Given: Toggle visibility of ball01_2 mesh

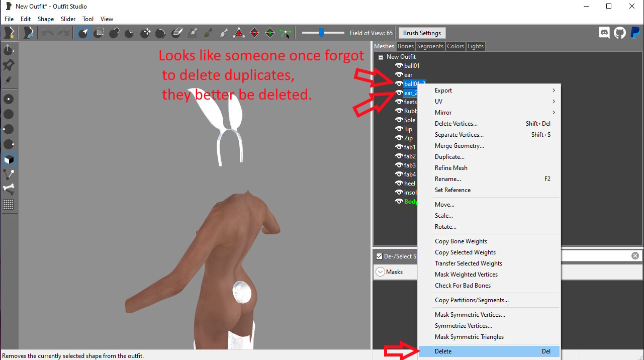Looking at the screenshot, I should pos(399,84).
